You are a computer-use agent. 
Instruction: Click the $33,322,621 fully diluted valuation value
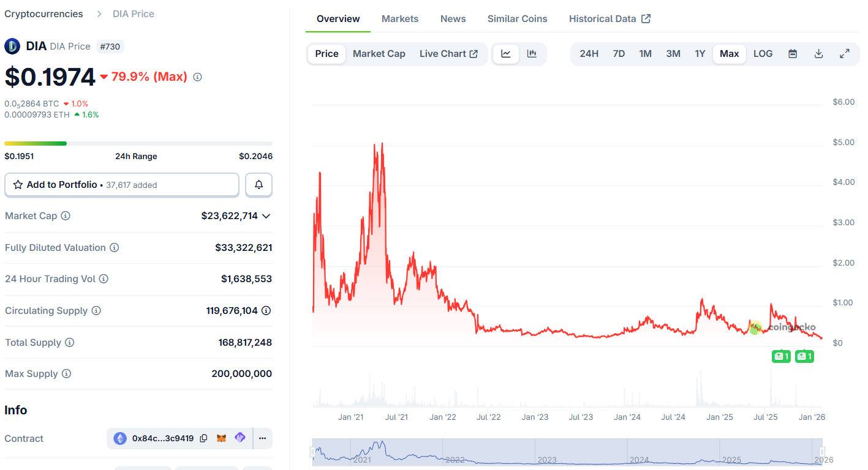[x=243, y=248]
